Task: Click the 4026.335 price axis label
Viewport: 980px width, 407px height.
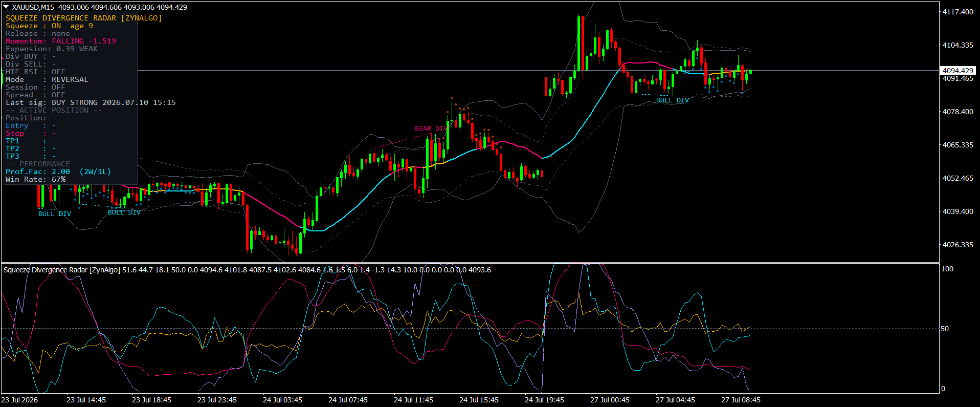Action: [x=958, y=245]
